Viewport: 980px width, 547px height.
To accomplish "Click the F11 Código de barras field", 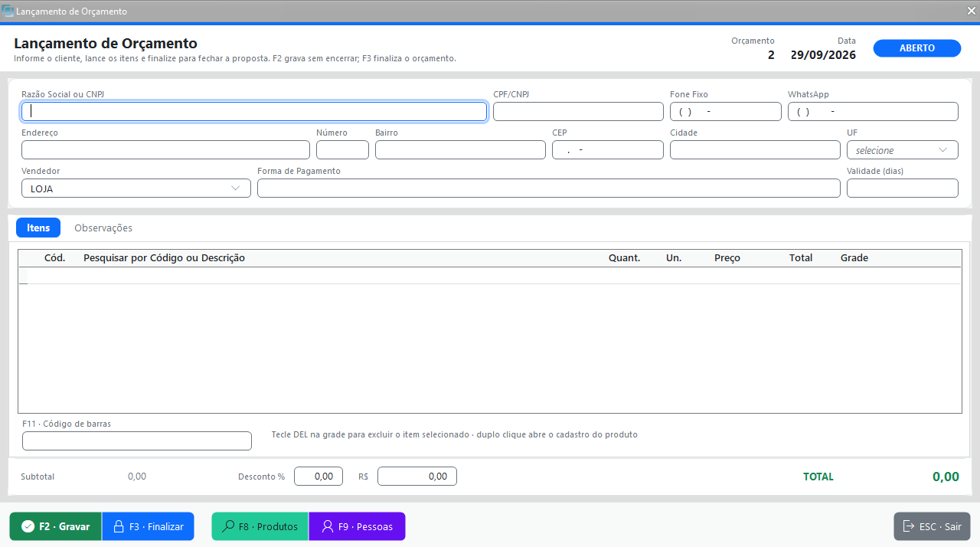I will coord(137,441).
